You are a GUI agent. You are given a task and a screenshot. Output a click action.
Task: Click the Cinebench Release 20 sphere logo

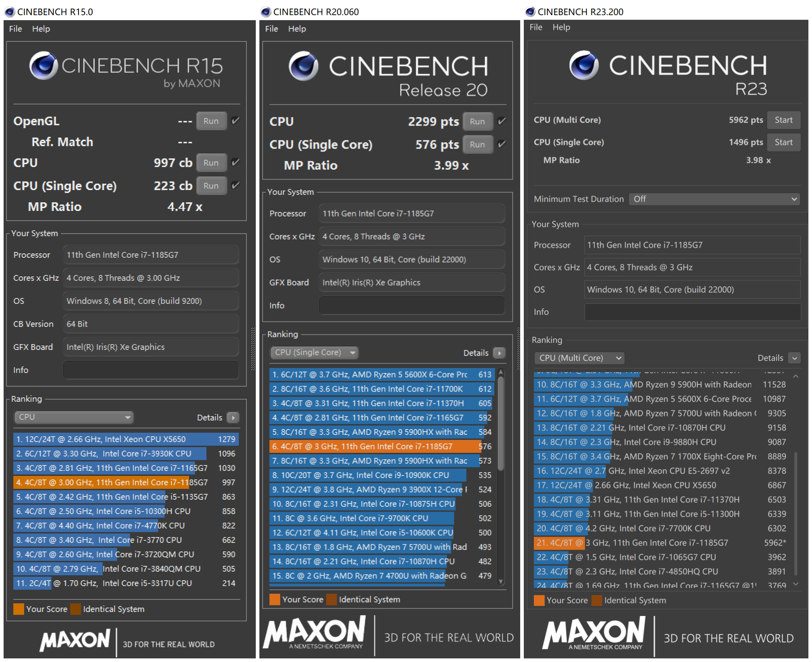[x=303, y=66]
